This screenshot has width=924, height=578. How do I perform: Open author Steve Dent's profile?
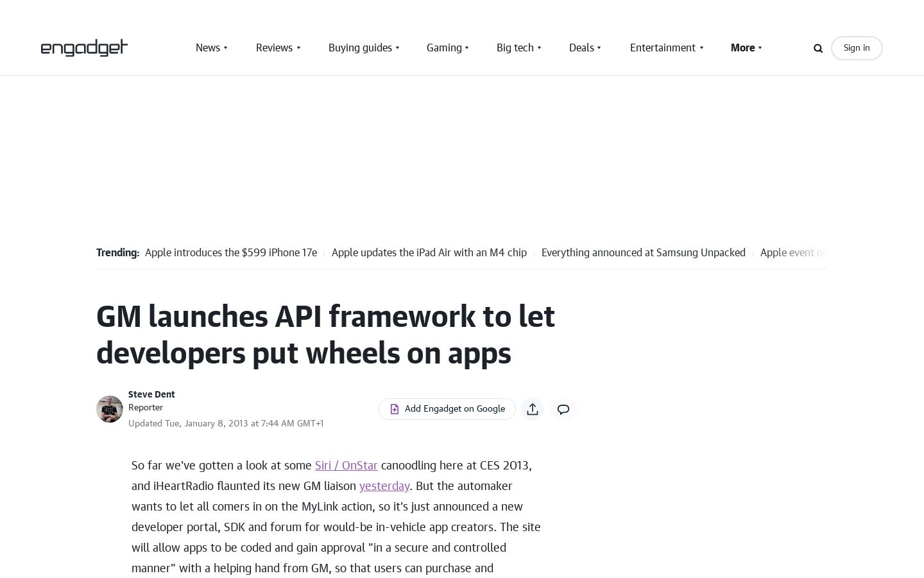coord(151,394)
